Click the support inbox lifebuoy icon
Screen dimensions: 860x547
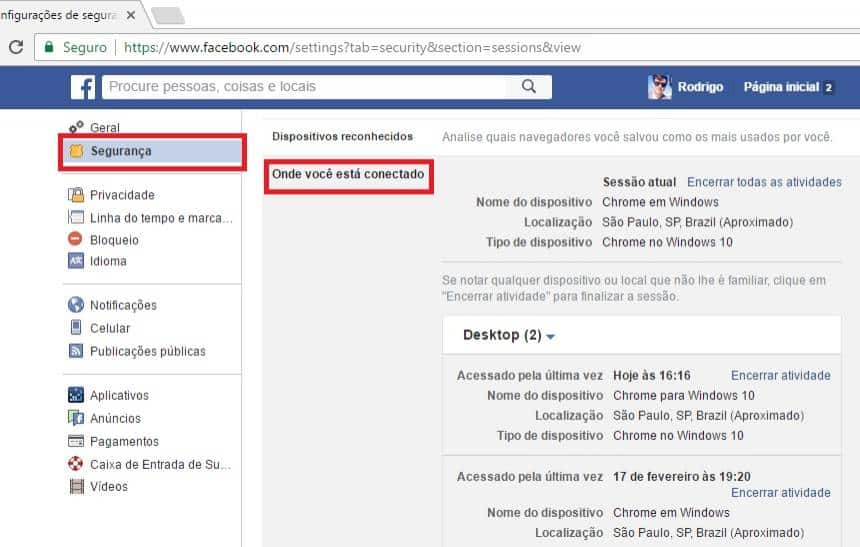pos(76,464)
